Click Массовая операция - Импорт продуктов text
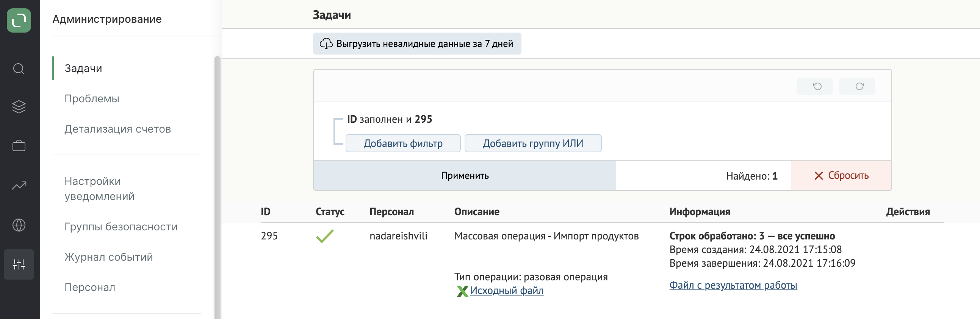Screen dimensions: 980x319 pyautogui.click(x=546, y=236)
